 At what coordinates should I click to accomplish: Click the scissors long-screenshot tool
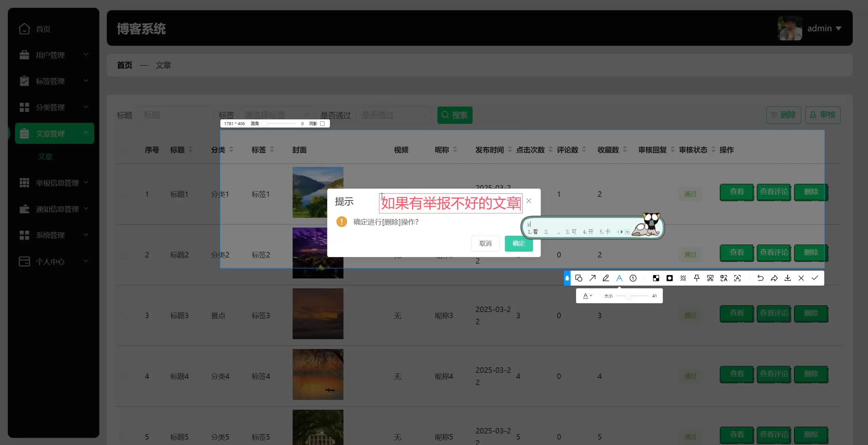(710, 278)
